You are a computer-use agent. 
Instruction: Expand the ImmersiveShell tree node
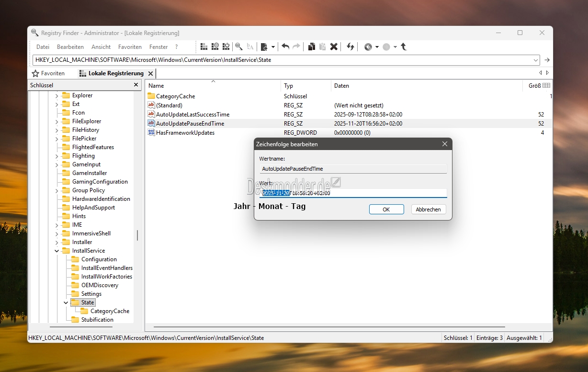pos(57,233)
